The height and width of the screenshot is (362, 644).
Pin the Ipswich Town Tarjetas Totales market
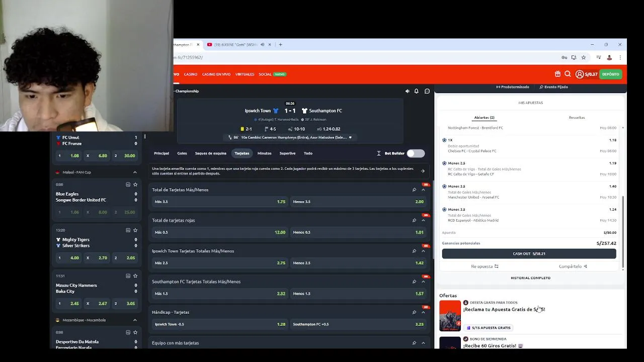[414, 251]
